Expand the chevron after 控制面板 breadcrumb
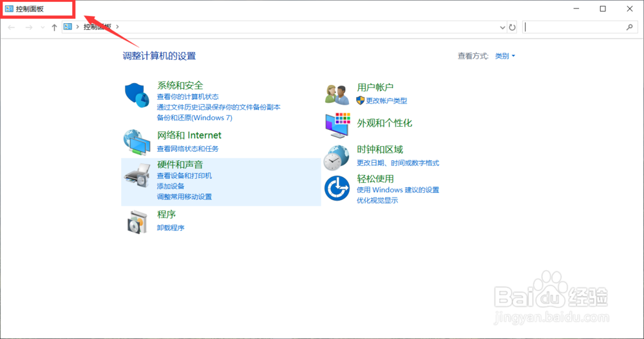The width and height of the screenshot is (644, 339). 117,26
